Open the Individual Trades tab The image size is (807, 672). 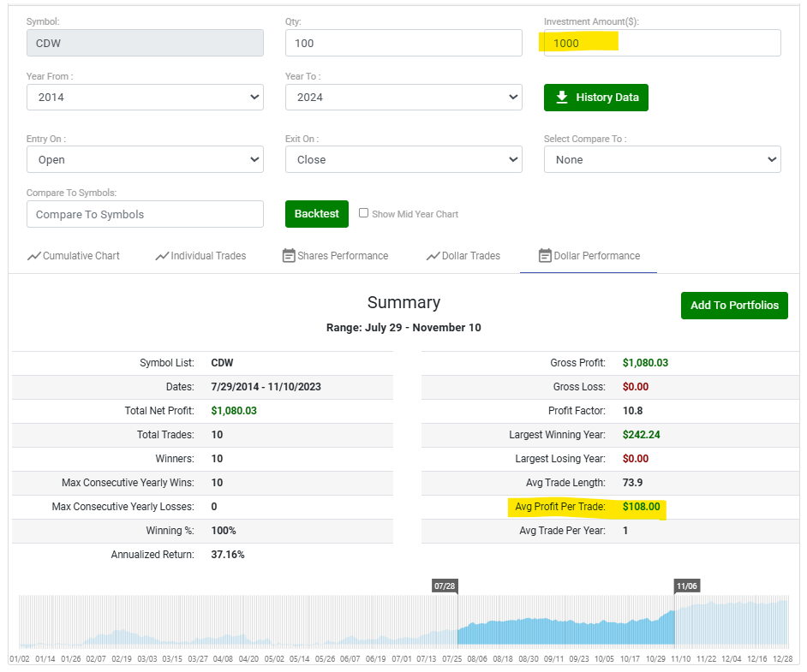click(200, 256)
